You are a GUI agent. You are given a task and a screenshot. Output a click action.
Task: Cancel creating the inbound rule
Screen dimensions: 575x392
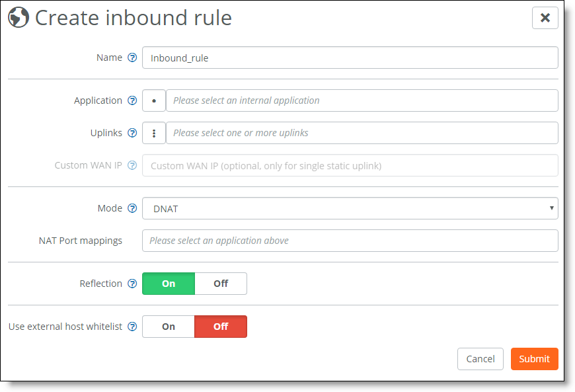click(480, 359)
